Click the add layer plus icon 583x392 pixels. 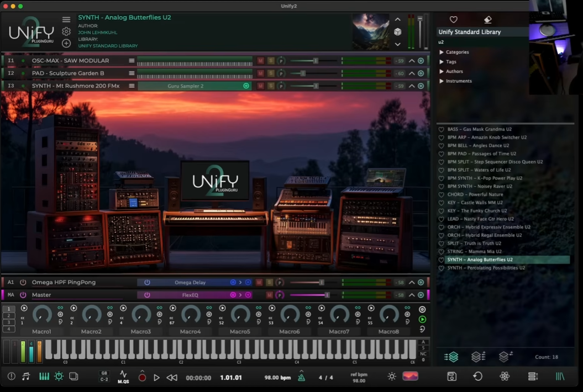pyautogui.click(x=66, y=44)
